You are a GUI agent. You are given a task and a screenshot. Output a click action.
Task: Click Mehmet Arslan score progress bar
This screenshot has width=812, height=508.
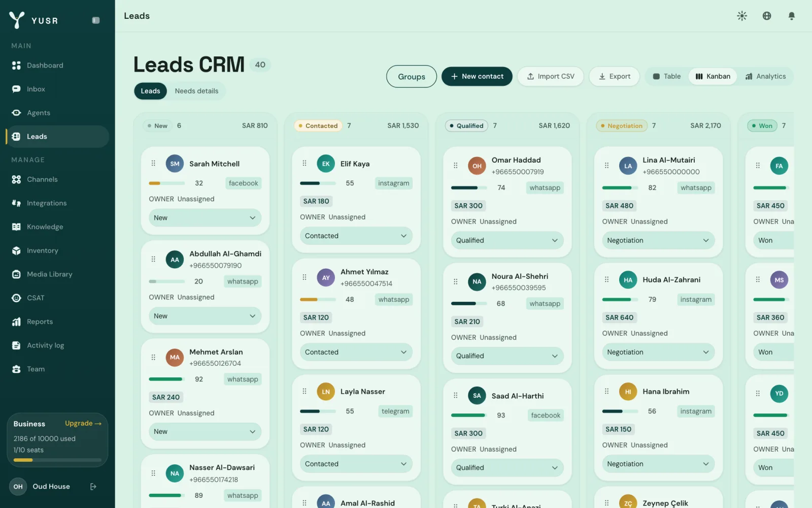[166, 379]
